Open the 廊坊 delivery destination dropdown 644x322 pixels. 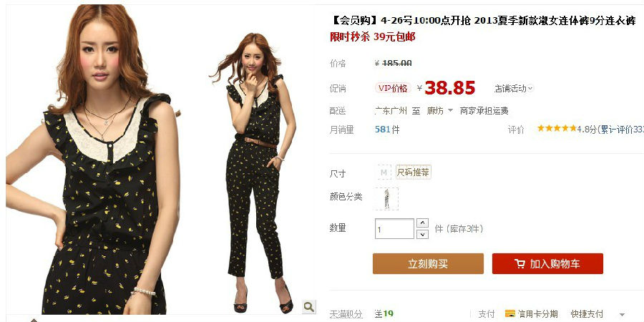pos(439,110)
